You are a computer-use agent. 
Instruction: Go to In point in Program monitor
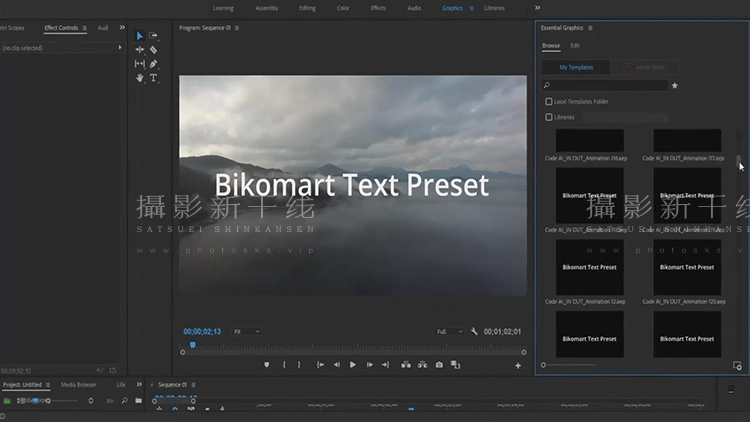(320, 365)
